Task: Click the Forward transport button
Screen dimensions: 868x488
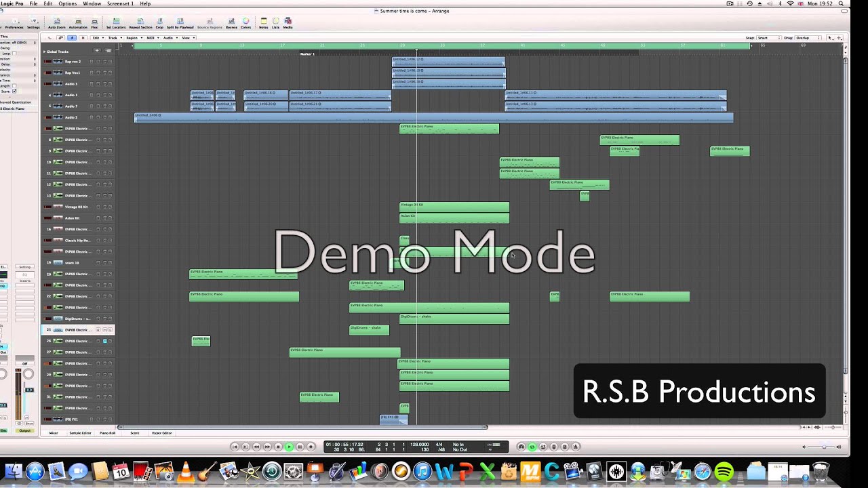Action: pyautogui.click(x=267, y=447)
